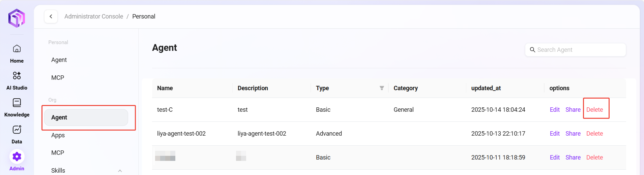Image resolution: width=644 pixels, height=175 pixels.
Task: Delete the test-C agent
Action: click(x=594, y=110)
